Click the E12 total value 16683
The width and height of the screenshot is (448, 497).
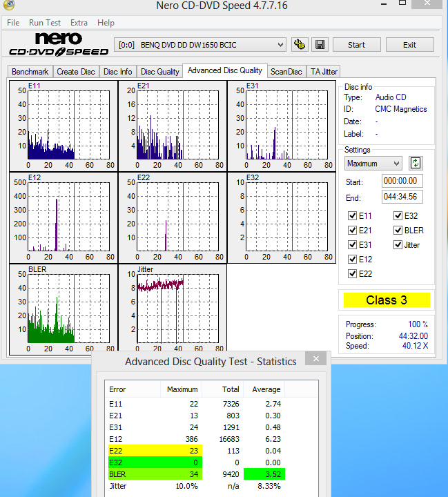click(229, 439)
